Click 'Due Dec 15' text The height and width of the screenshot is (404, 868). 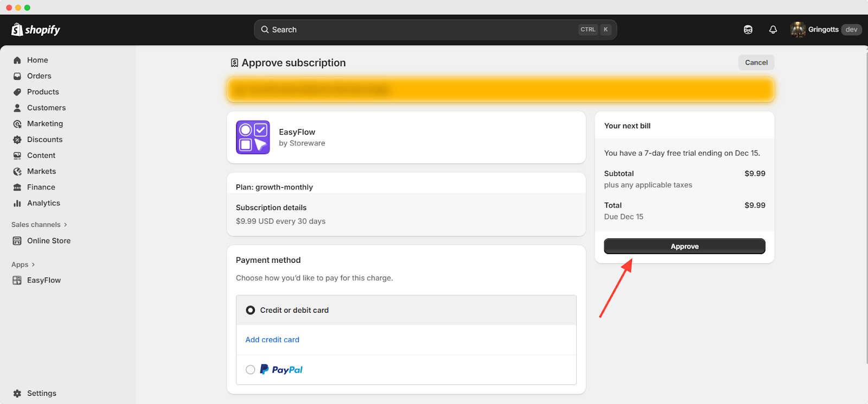(624, 217)
